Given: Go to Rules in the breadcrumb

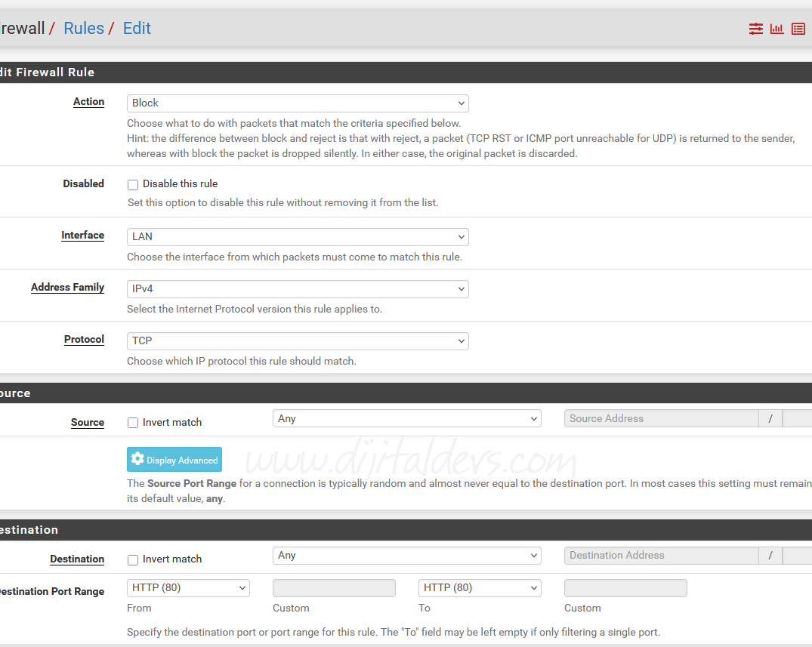Looking at the screenshot, I should [83, 29].
